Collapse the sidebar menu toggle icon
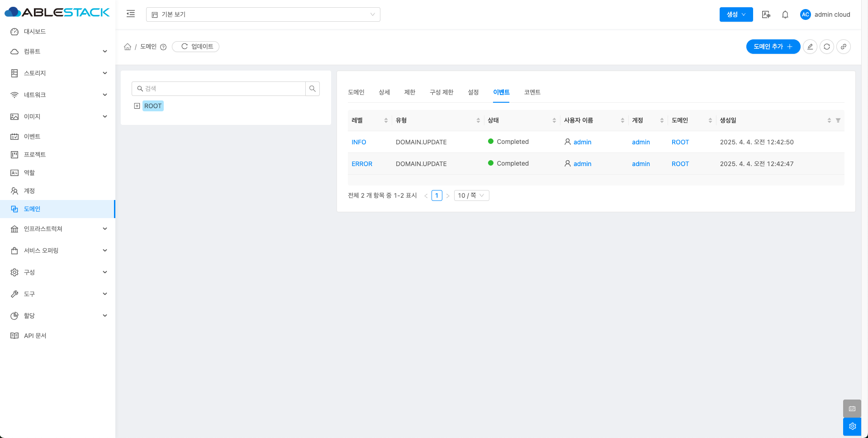Viewport: 868px width, 438px height. (131, 14)
